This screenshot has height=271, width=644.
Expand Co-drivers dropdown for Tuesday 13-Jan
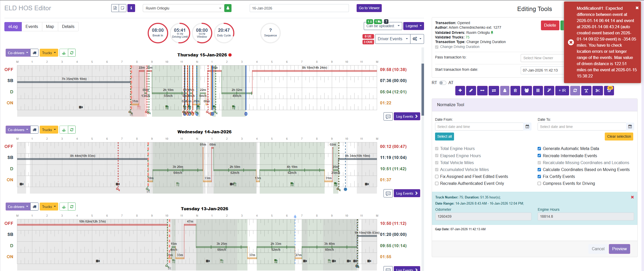click(18, 207)
